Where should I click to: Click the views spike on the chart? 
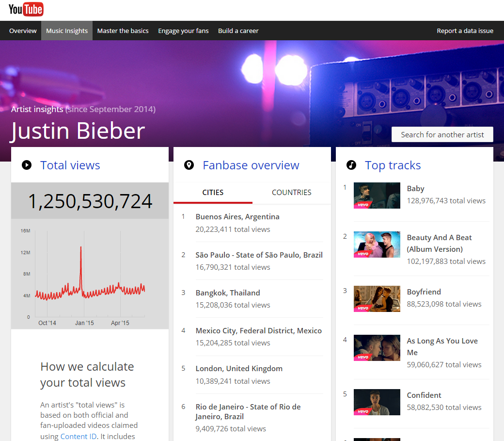(80, 248)
